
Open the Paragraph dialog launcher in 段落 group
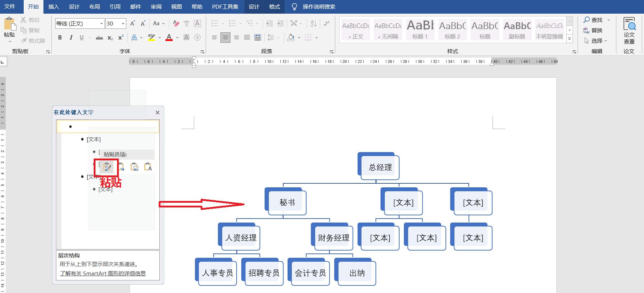pyautogui.click(x=331, y=52)
